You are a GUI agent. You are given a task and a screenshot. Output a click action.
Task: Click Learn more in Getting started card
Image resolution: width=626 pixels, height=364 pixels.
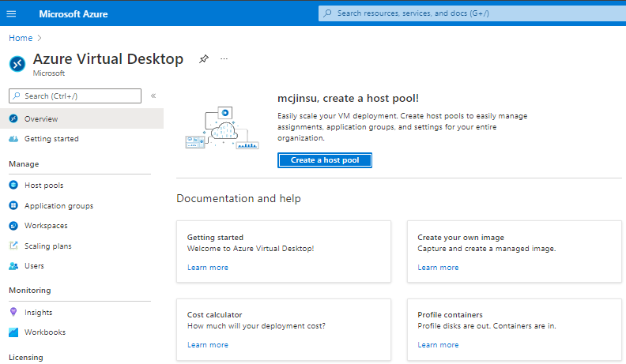[x=208, y=268]
